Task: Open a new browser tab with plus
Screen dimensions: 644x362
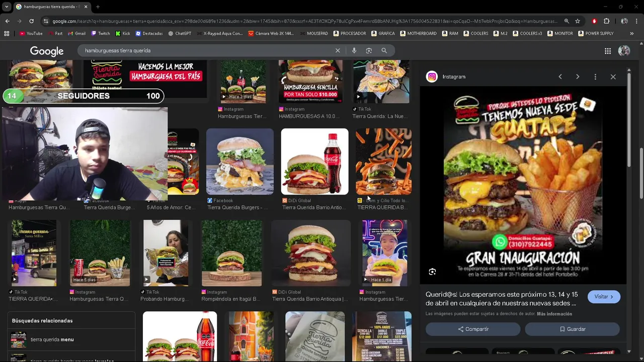Action: (x=98, y=7)
